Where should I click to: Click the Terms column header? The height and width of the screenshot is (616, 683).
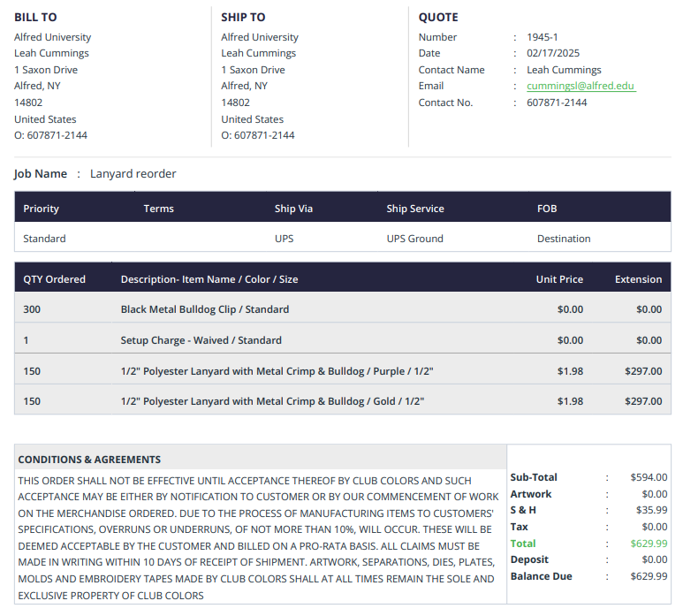[x=158, y=209]
